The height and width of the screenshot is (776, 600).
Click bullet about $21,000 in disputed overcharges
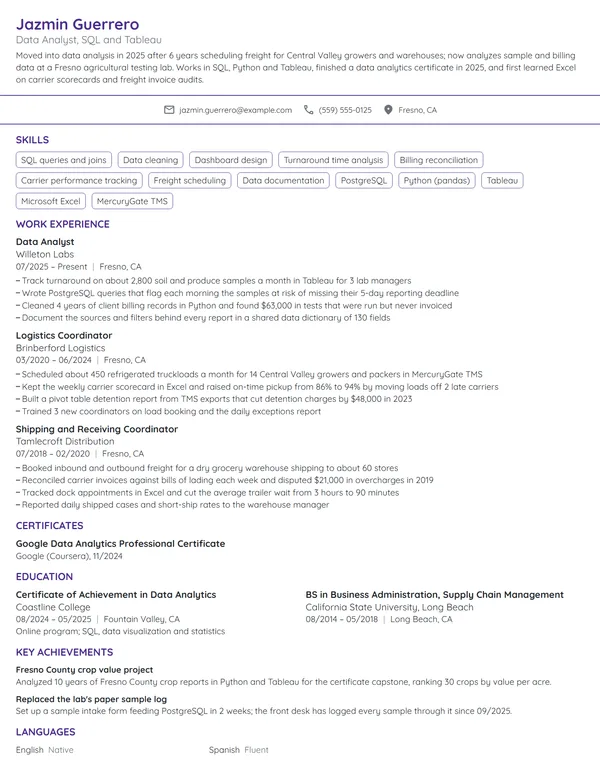(x=225, y=480)
